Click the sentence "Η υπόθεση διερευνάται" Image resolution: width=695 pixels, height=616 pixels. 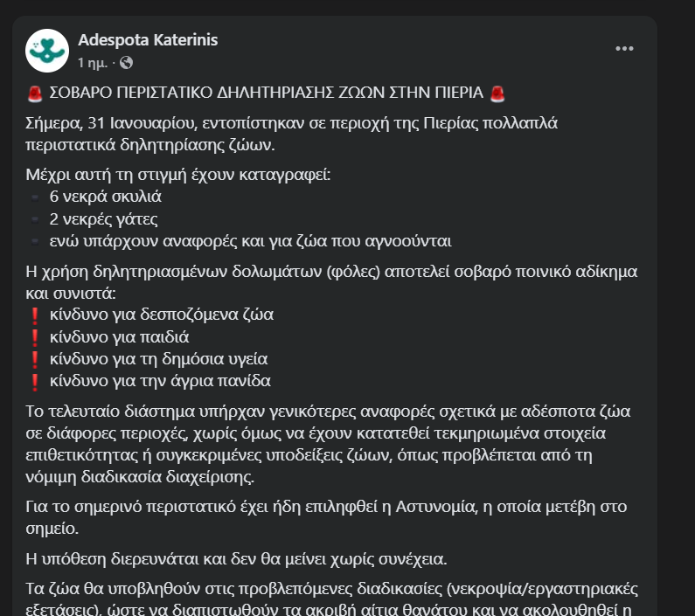coord(236,559)
